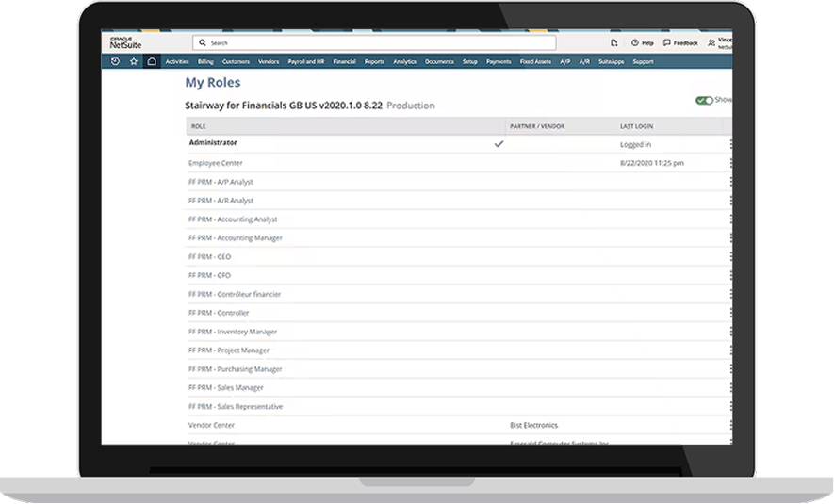Open the Documents menu
Image resolution: width=834 pixels, height=504 pixels.
pos(439,61)
